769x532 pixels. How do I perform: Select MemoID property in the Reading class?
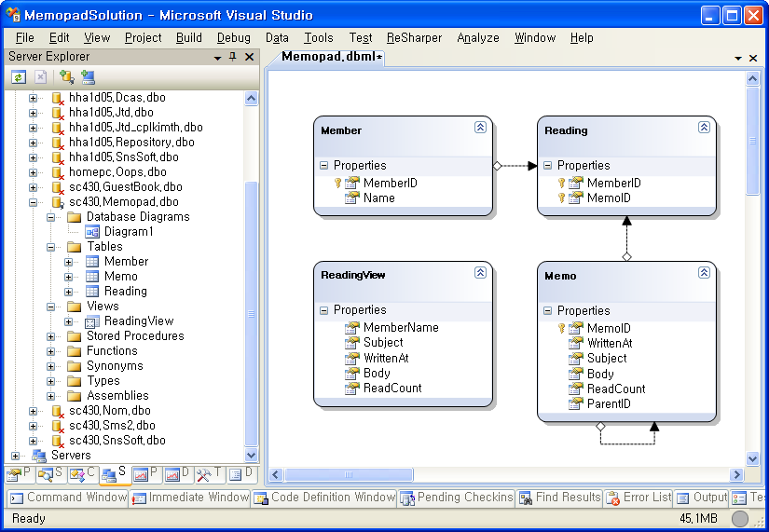609,198
